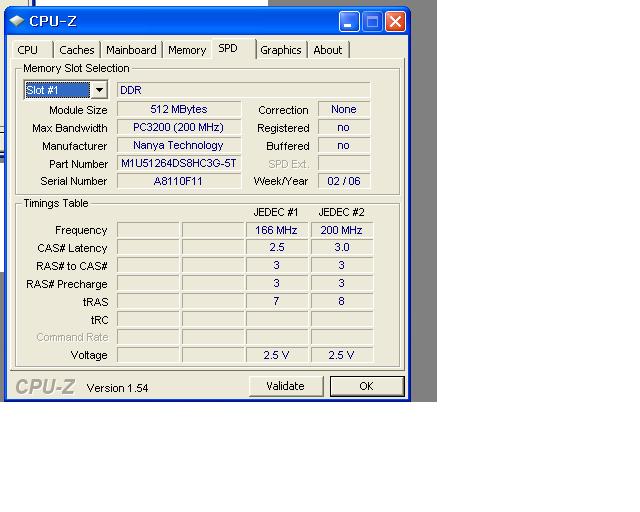Switch to the CPU tab
The height and width of the screenshot is (512, 640).
tap(28, 50)
